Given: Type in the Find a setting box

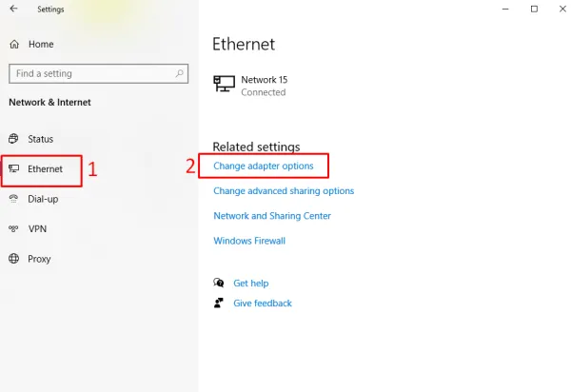Looking at the screenshot, I should point(90,73).
